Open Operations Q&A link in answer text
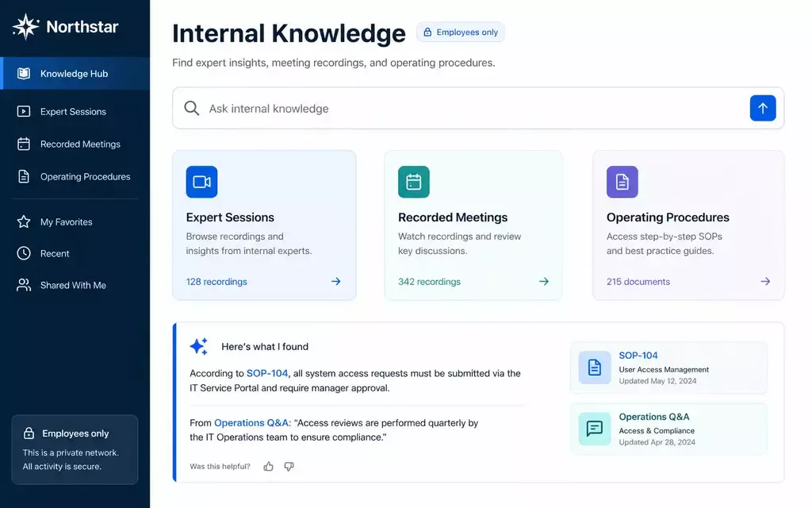Screen dimensions: 812x508 coord(251,423)
